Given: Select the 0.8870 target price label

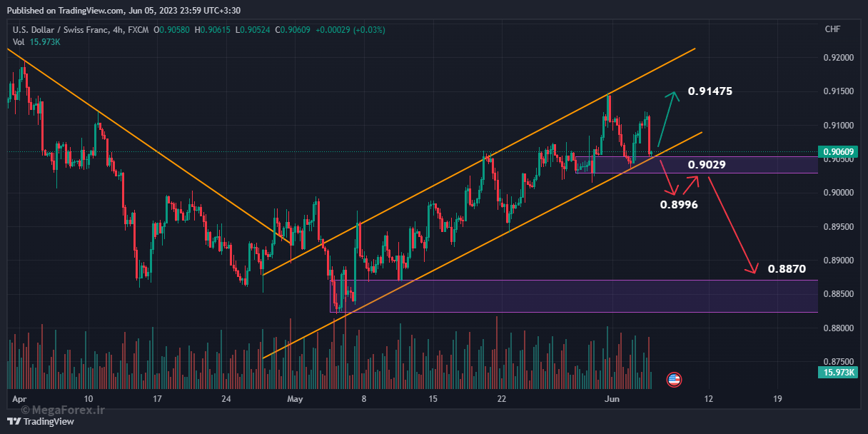Looking at the screenshot, I should [x=787, y=269].
